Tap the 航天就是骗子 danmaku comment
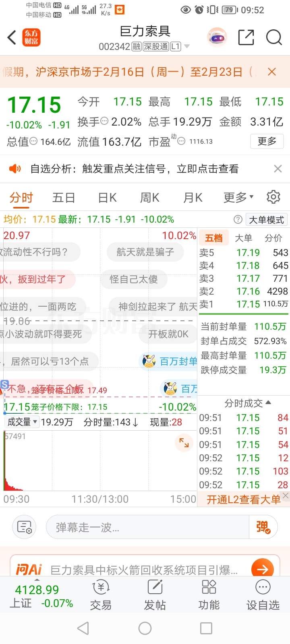 [x=145, y=252]
